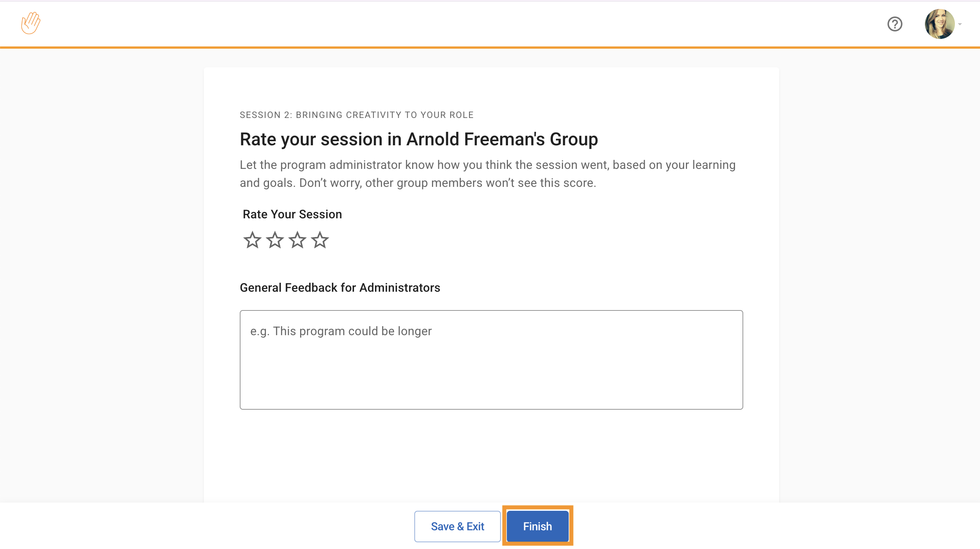Select the second rating star
980x549 pixels.
tap(275, 240)
